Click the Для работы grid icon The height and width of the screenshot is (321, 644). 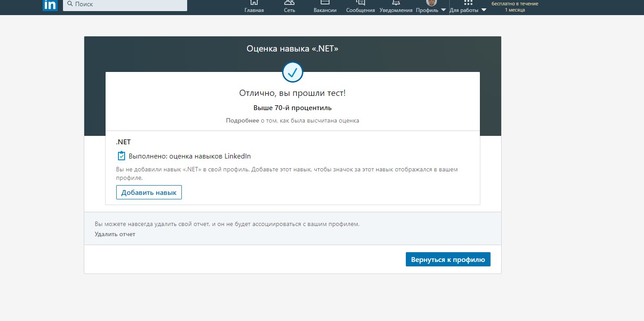pos(468,2)
